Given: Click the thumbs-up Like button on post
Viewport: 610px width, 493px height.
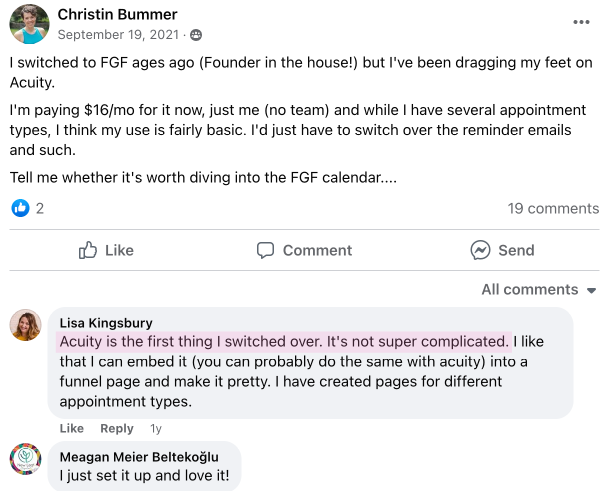Looking at the screenshot, I should point(106,250).
